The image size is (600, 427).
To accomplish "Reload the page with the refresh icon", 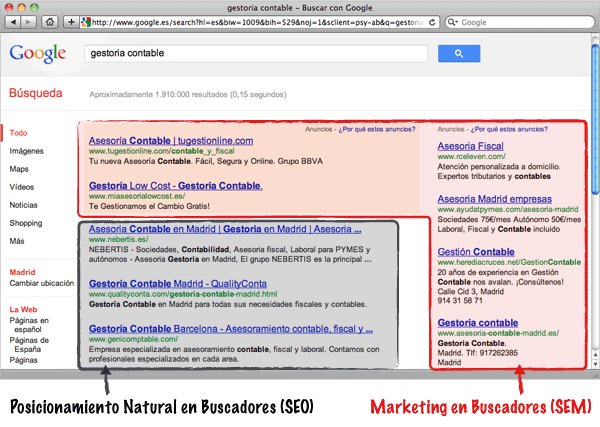I will [432, 22].
